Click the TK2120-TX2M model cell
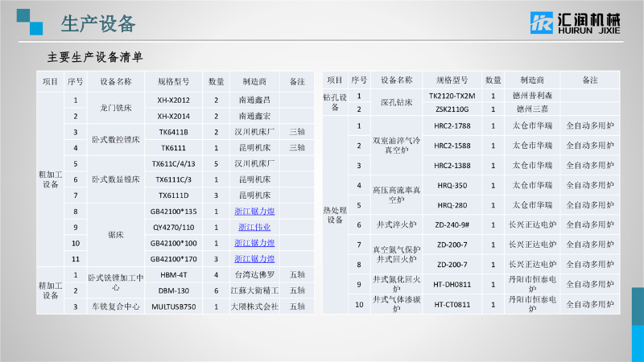Viewport: 644px width, 362px height. (x=452, y=96)
